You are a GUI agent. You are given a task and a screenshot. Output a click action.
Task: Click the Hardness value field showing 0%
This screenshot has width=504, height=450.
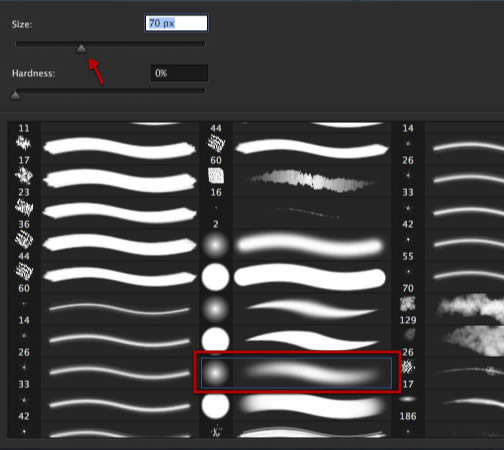click(179, 73)
